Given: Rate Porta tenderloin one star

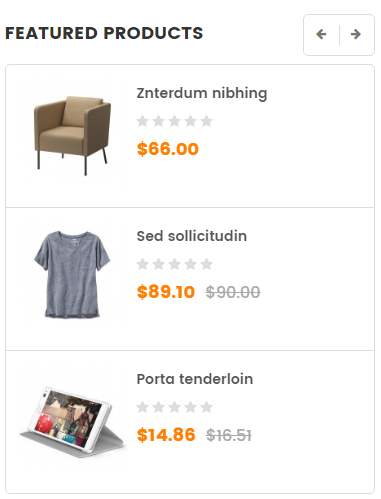Looking at the screenshot, I should click(143, 407).
